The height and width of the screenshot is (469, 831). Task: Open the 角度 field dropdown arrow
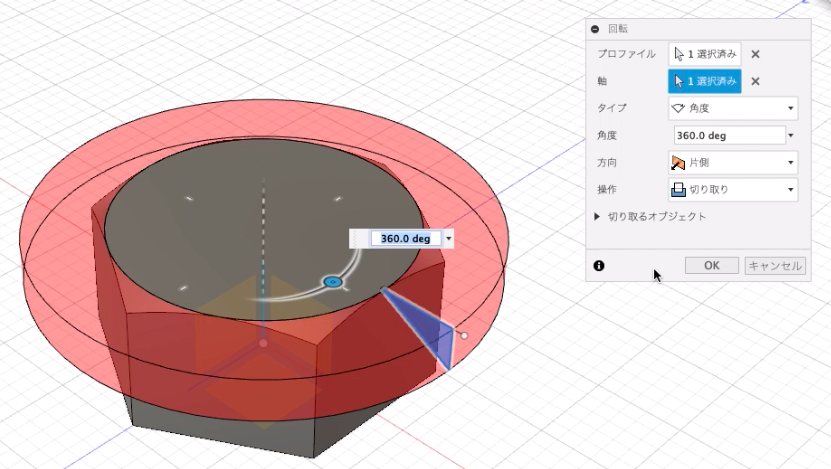(x=791, y=136)
